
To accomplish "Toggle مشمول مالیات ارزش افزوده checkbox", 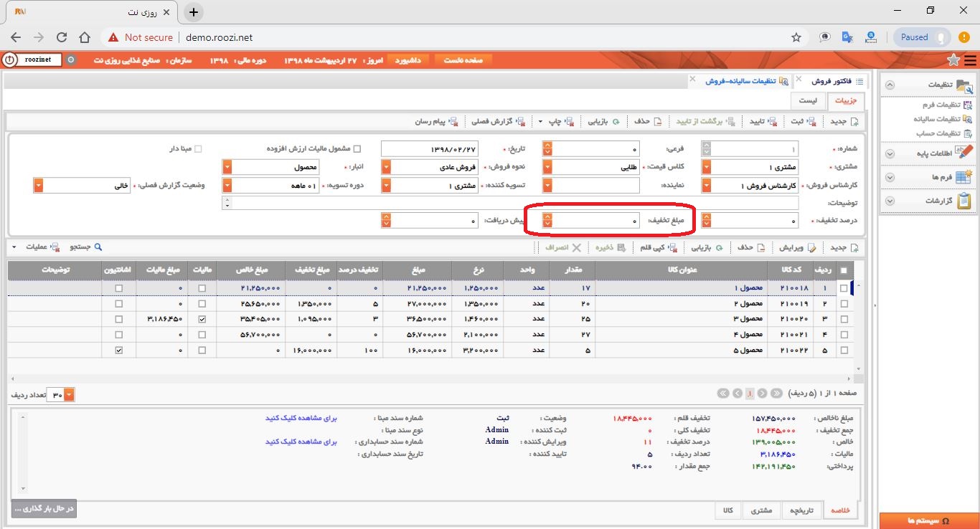I will (358, 149).
